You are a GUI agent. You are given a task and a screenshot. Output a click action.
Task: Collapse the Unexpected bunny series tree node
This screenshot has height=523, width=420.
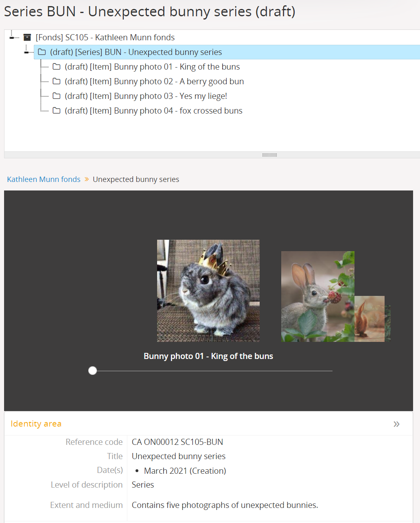27,52
